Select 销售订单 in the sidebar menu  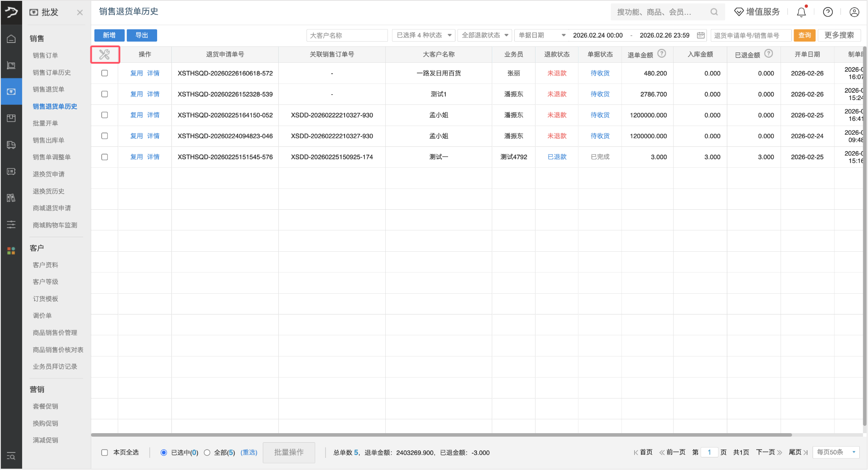(x=45, y=55)
